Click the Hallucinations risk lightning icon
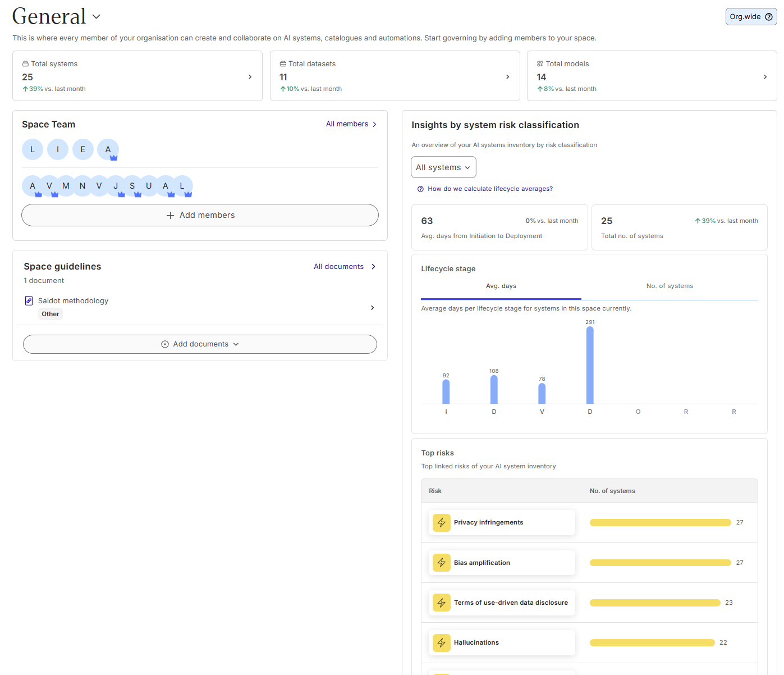This screenshot has width=784, height=675. pos(442,643)
